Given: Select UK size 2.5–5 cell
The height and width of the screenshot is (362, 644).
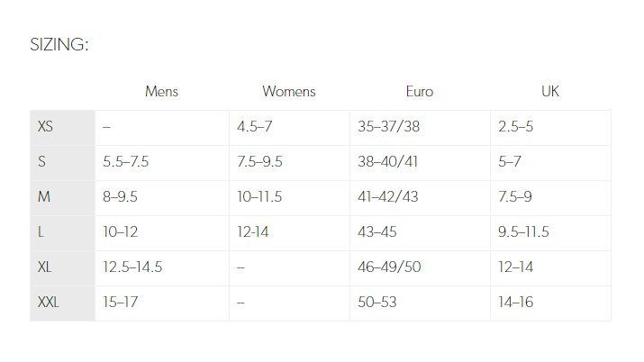Looking at the screenshot, I should pos(515,127).
